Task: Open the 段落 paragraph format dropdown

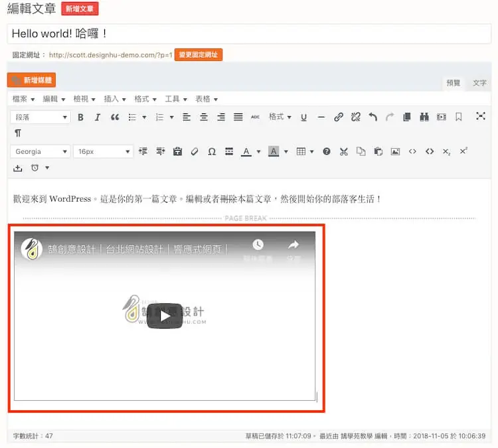Action: coord(41,117)
